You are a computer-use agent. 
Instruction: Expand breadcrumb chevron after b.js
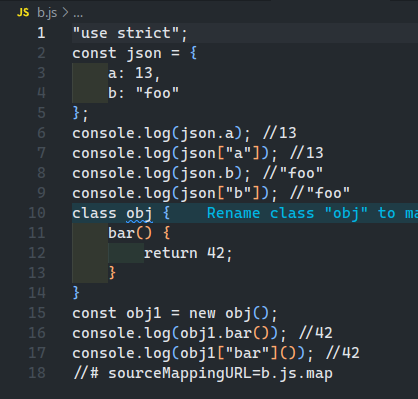[x=65, y=13]
